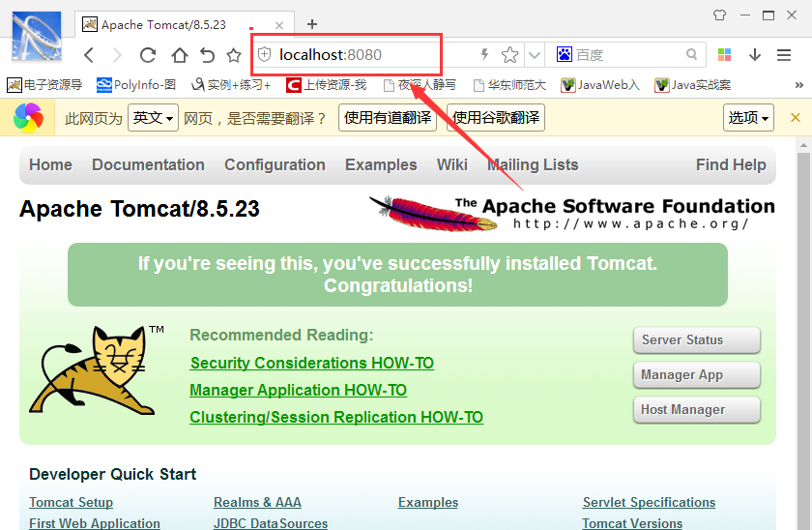Open the Tomcat Setup link
Screen dimensions: 812x530
click(71, 503)
